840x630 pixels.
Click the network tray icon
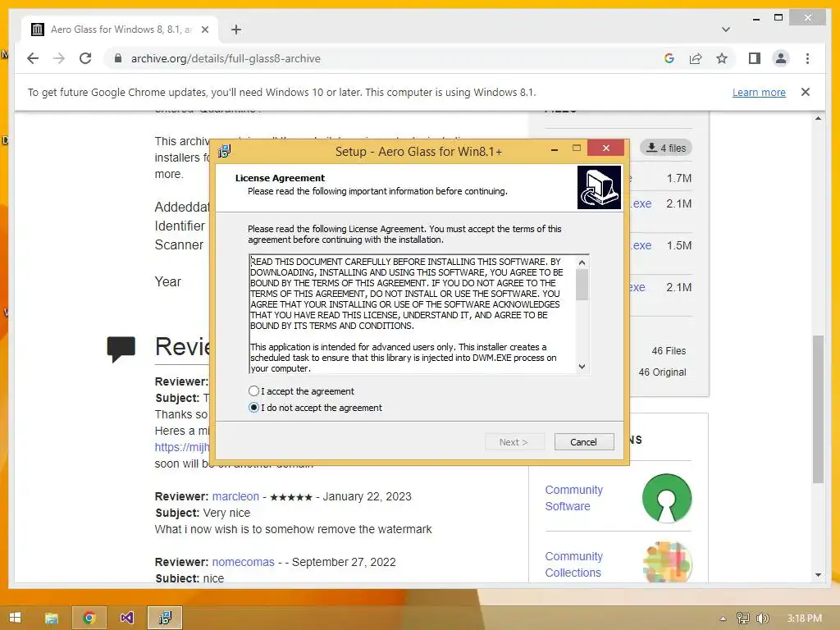coord(743,619)
